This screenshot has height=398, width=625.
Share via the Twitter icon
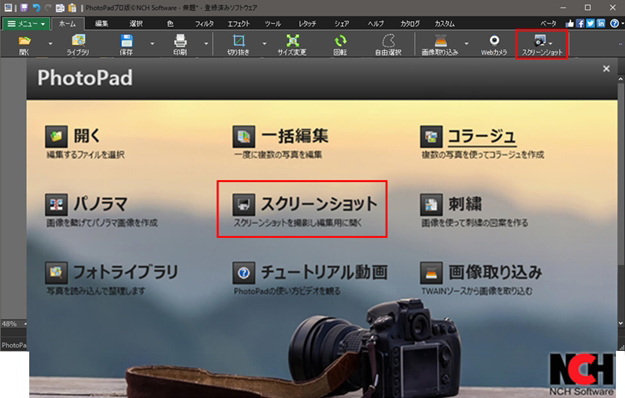tap(590, 24)
